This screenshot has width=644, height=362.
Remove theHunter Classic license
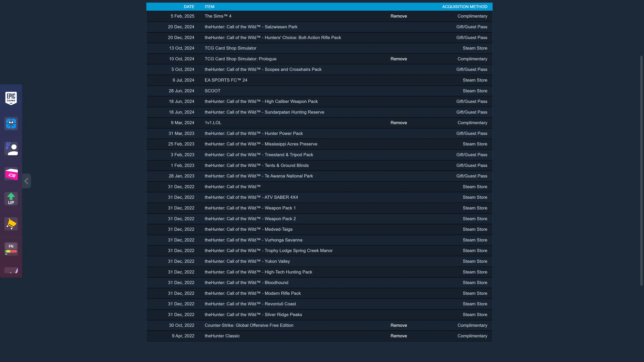pyautogui.click(x=399, y=336)
